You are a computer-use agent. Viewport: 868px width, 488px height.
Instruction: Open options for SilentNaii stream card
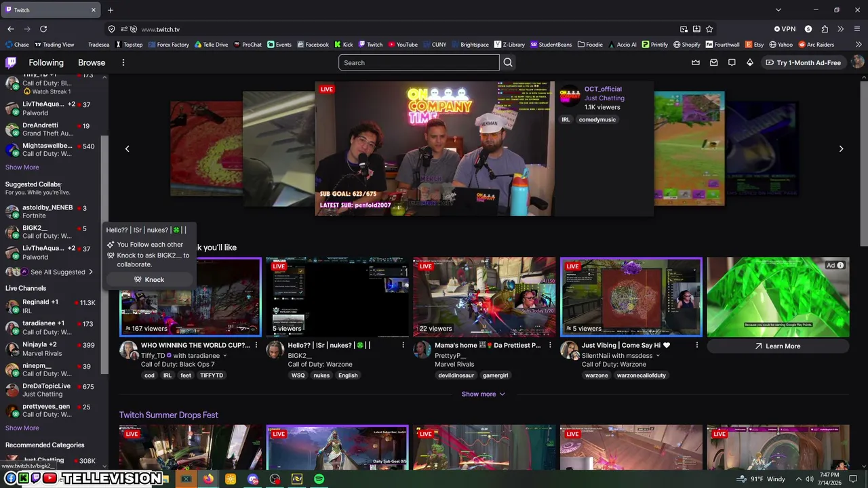click(x=697, y=346)
